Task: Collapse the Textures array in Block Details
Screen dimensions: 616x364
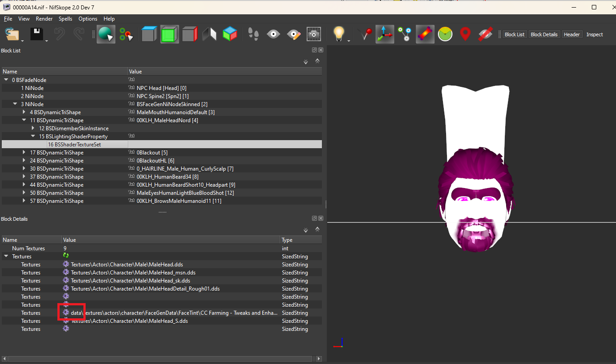Action: [6, 257]
